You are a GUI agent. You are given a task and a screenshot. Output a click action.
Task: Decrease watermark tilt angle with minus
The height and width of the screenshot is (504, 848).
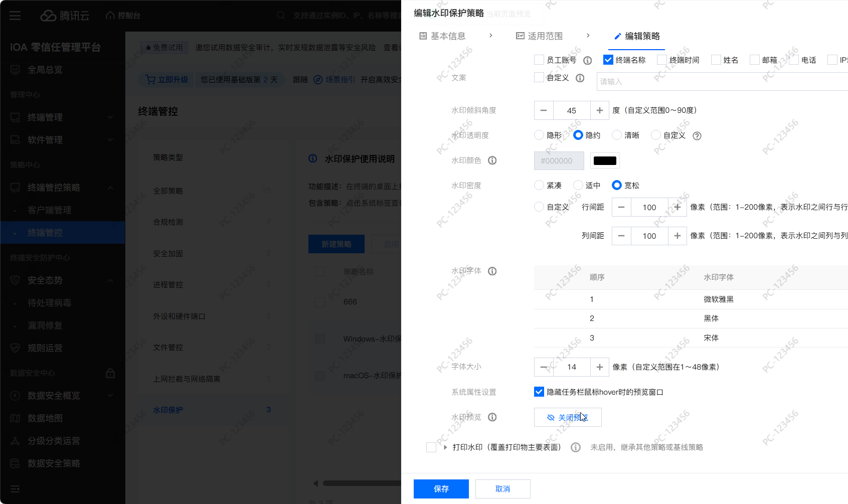(x=544, y=110)
